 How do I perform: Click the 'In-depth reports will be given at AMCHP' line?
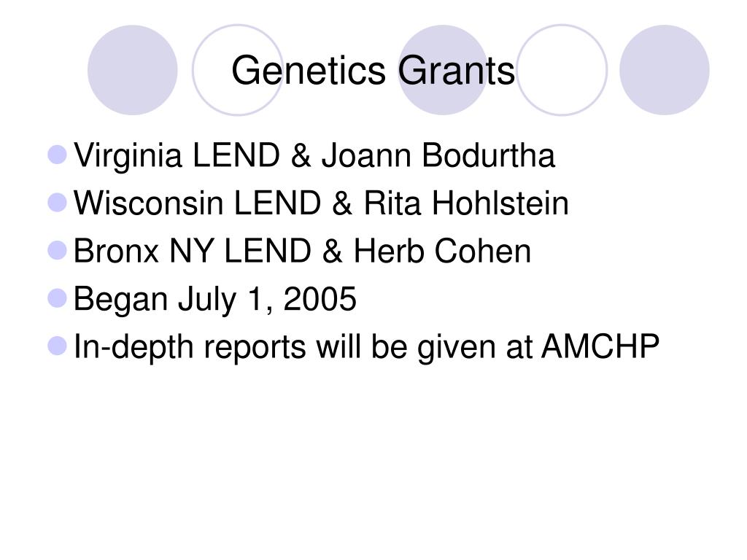coord(366,347)
